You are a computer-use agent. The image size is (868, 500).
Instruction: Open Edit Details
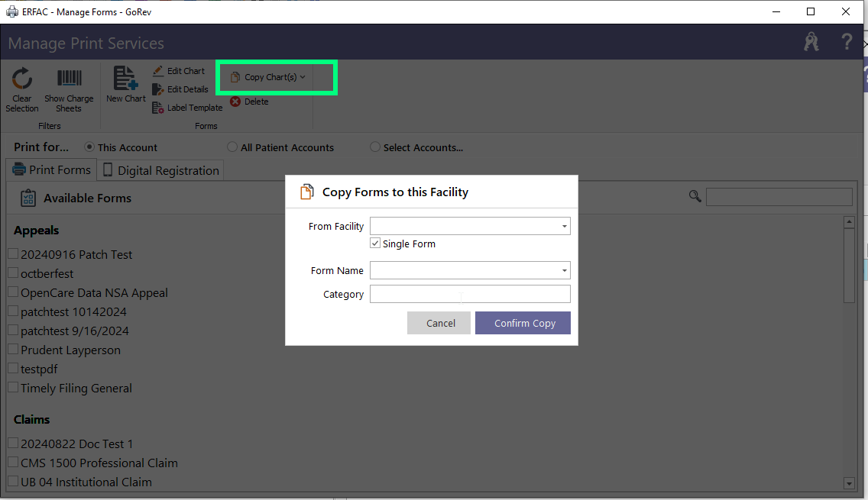coord(180,89)
